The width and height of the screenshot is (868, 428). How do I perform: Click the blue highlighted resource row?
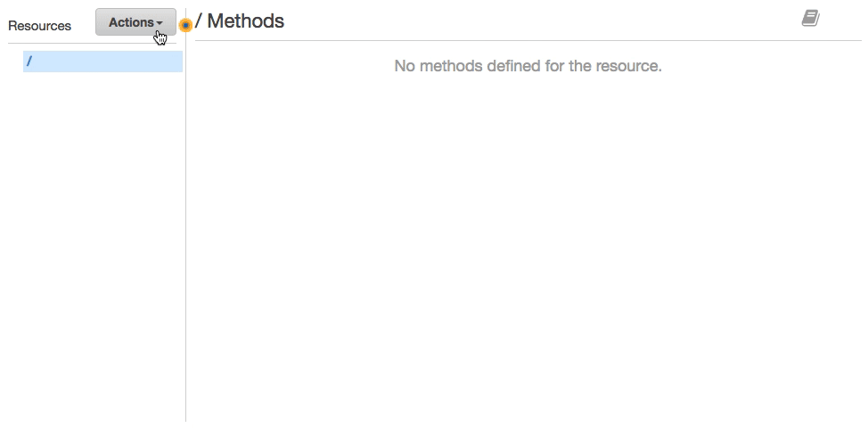tap(103, 62)
